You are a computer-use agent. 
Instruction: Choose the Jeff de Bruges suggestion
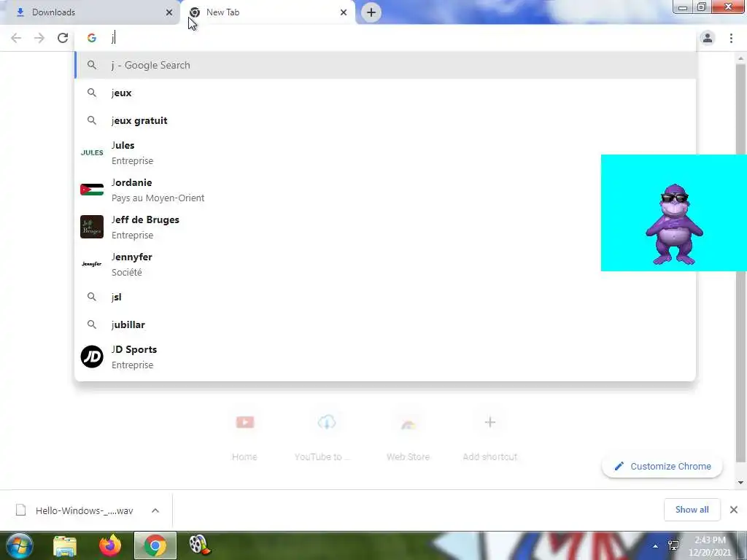click(x=385, y=227)
